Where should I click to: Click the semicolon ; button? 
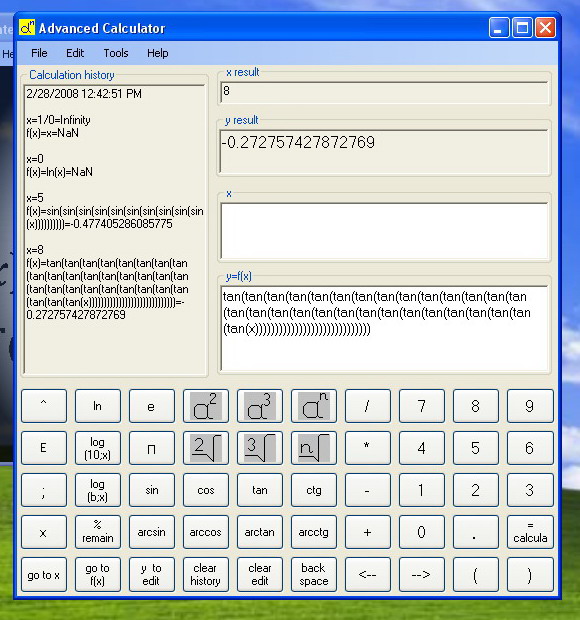point(44,490)
